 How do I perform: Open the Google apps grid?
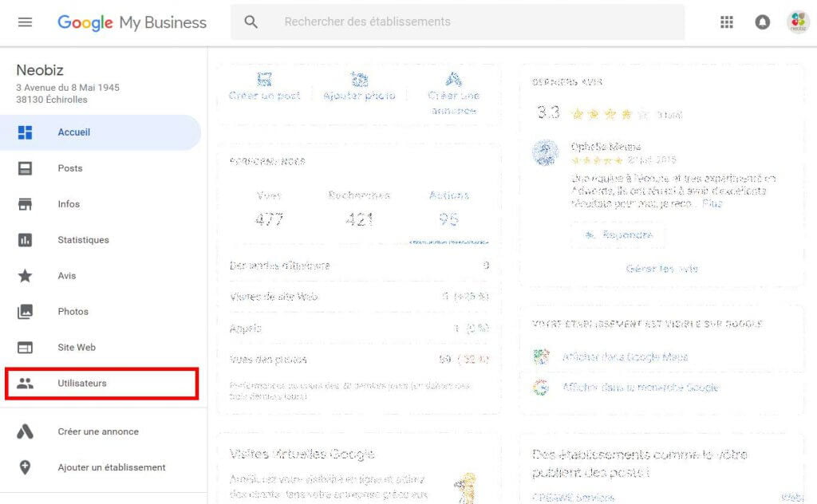(x=726, y=22)
